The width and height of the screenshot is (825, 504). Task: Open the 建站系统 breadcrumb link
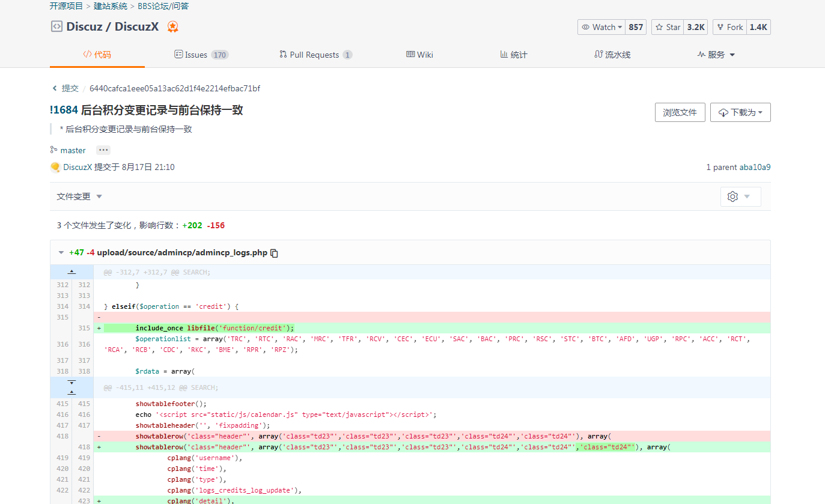click(x=111, y=6)
